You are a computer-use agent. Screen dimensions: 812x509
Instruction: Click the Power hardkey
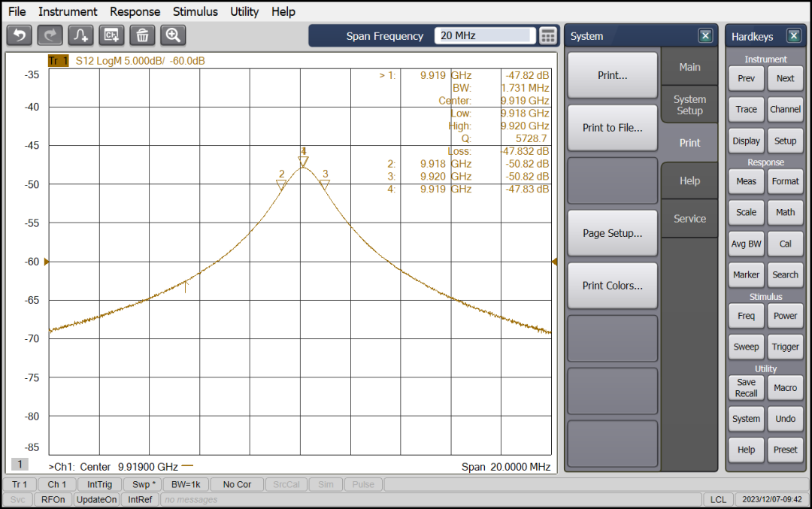pos(785,316)
